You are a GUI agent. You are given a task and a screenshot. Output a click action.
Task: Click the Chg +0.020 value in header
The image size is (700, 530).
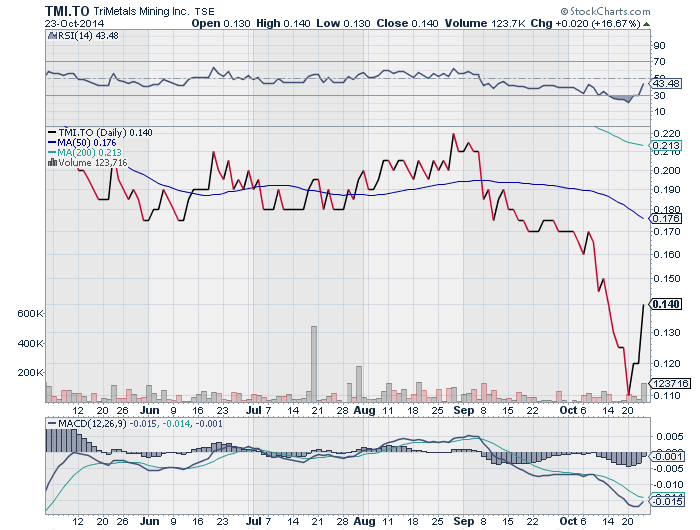609,22
